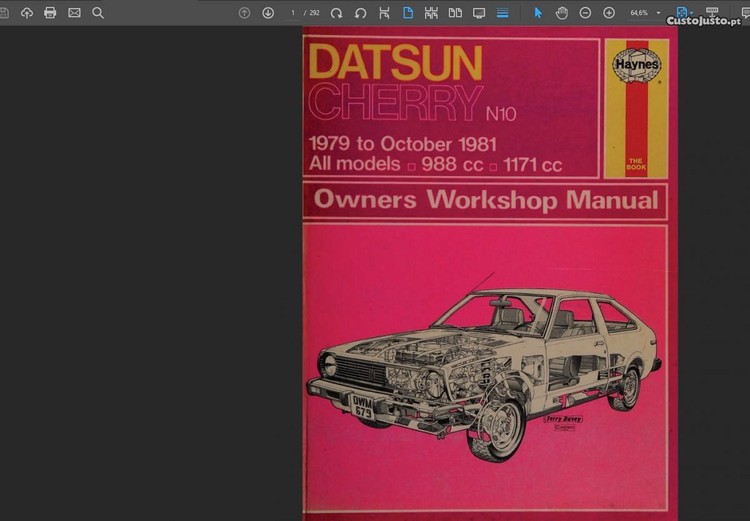Screen dimensions: 750x521
Task: Open the search magnifier tool
Action: (x=98, y=13)
